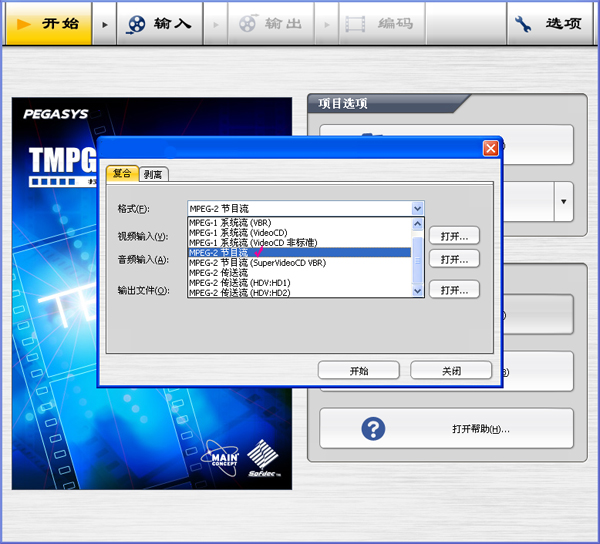Open audio input file with 打开...
This screenshot has width=600, height=544.
454,259
